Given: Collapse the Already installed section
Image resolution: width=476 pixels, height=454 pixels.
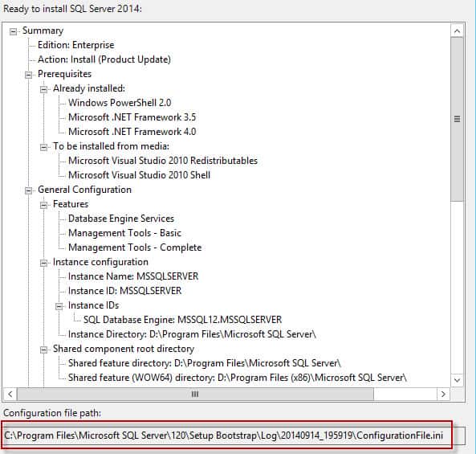Looking at the screenshot, I should click(x=43, y=89).
